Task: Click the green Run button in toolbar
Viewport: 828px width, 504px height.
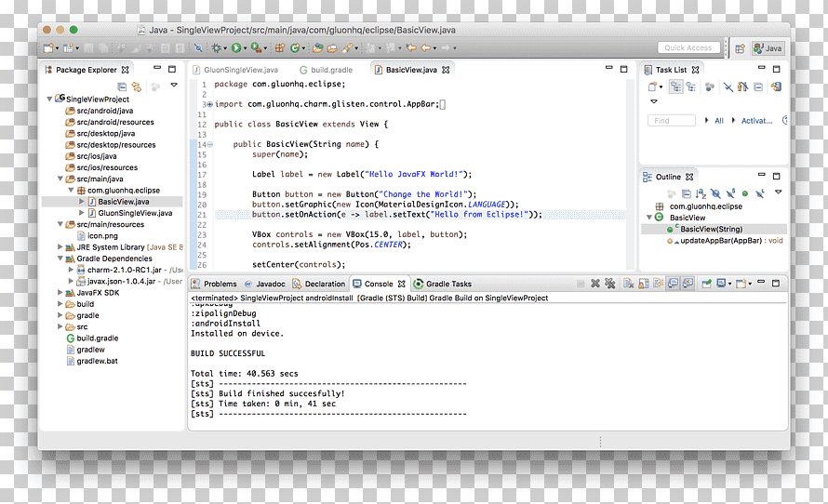Action: click(x=236, y=48)
